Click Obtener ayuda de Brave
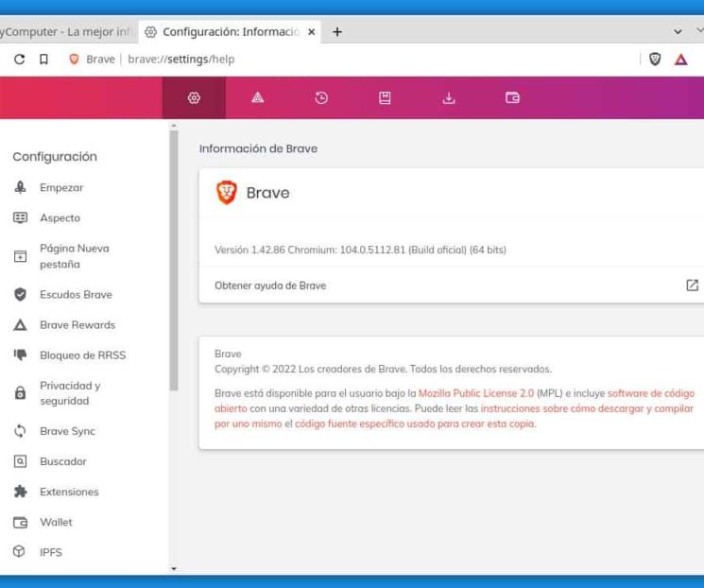The image size is (704, 588). tap(270, 285)
